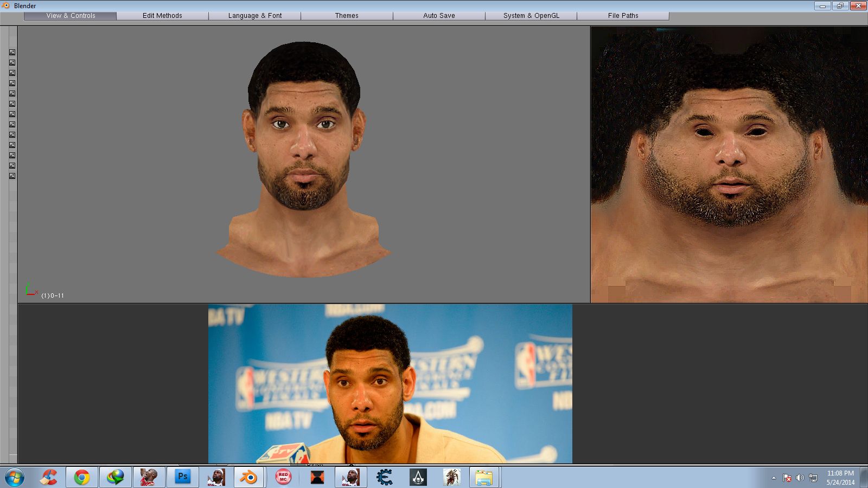This screenshot has height=488, width=868.
Task: Click the volume speaker icon in system tray
Action: click(x=800, y=478)
